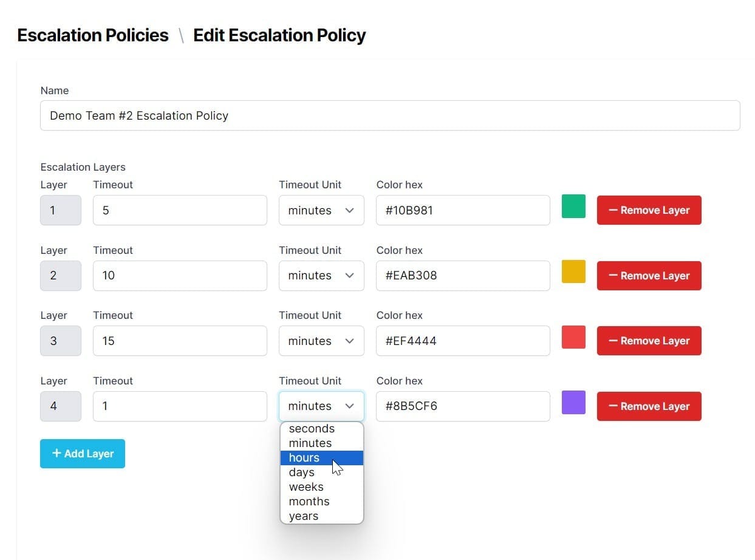Open the Timeout Unit dropdown for layer 3
This screenshot has height=560, width=755.
coord(321,341)
